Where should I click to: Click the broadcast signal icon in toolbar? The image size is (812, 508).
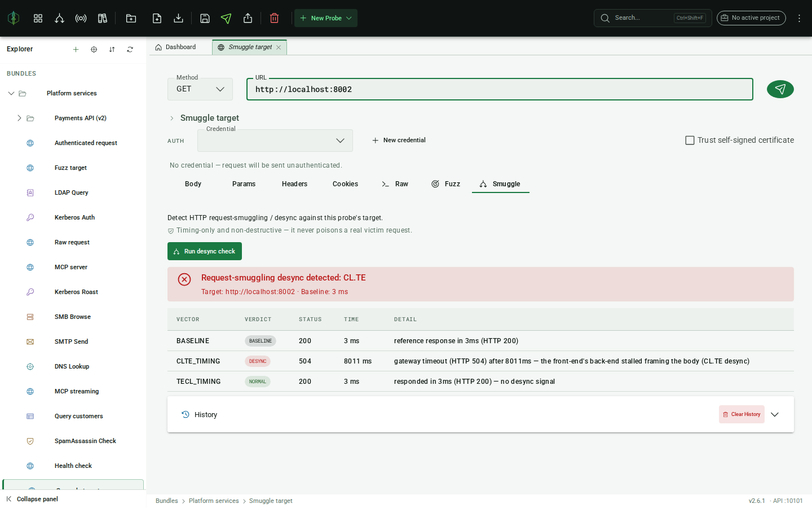click(x=81, y=18)
